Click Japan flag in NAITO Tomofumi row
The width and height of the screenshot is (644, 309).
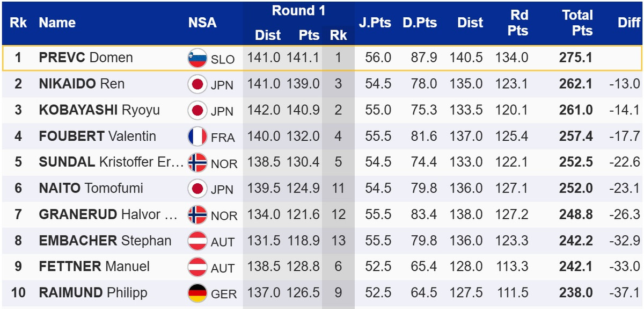click(197, 189)
